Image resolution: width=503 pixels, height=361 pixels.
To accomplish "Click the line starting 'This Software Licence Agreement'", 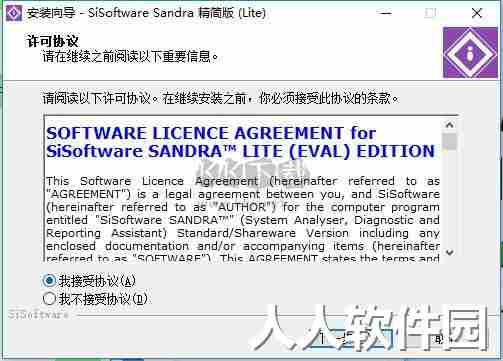I will coord(243,181).
